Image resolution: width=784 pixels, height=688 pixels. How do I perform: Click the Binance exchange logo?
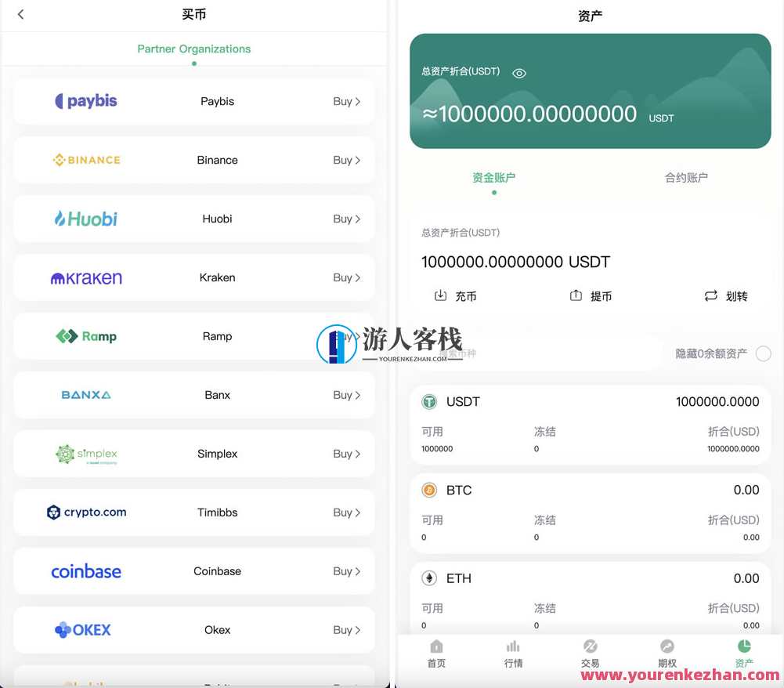click(x=86, y=159)
